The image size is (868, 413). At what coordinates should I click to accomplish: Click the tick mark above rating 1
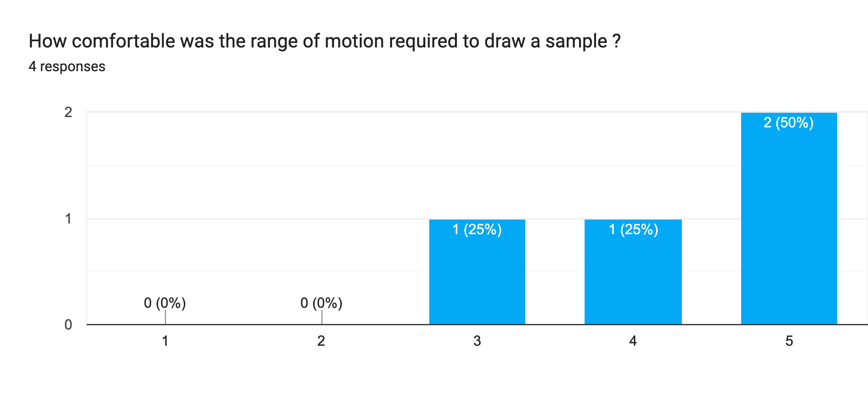[165, 317]
